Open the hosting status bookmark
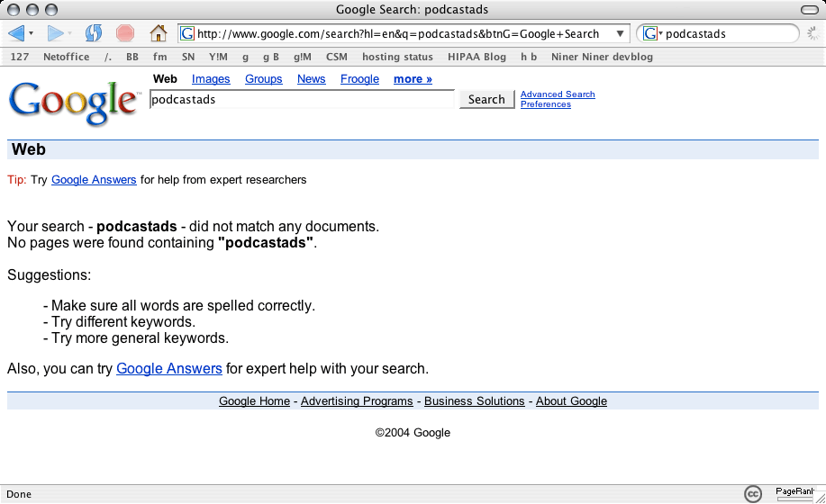Viewport: 826px width, 504px height. (x=397, y=57)
